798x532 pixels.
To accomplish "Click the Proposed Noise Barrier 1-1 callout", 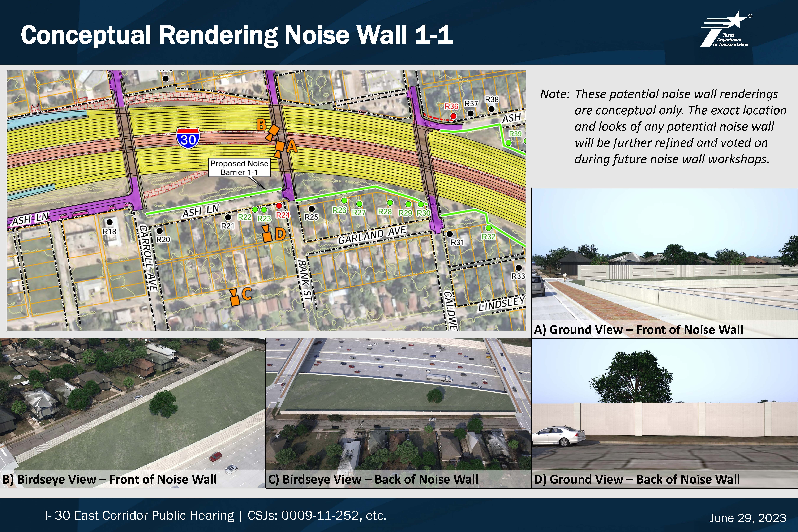I will click(x=239, y=168).
